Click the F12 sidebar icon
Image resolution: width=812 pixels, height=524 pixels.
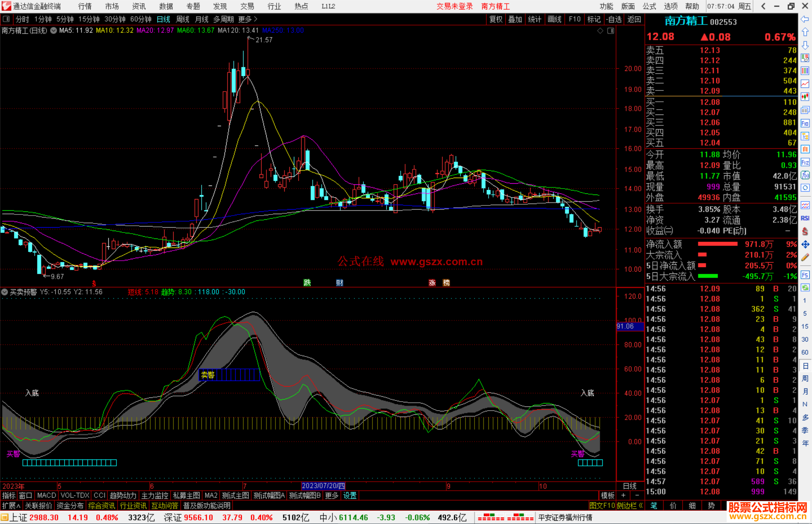805,162
